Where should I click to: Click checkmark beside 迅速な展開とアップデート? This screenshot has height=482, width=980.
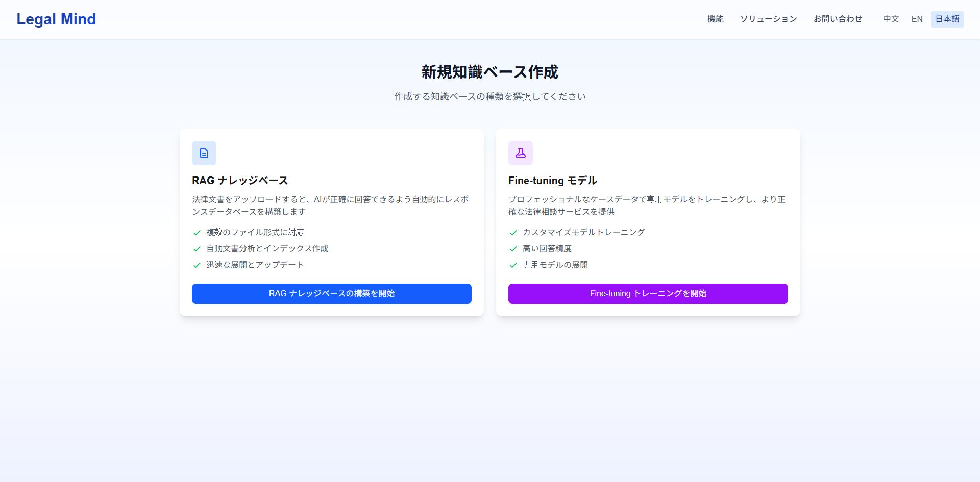(197, 265)
